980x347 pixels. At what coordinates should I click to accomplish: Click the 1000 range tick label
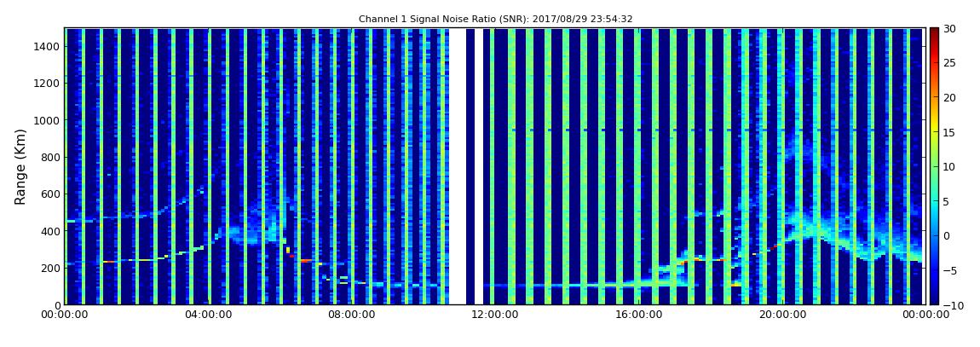[48, 120]
